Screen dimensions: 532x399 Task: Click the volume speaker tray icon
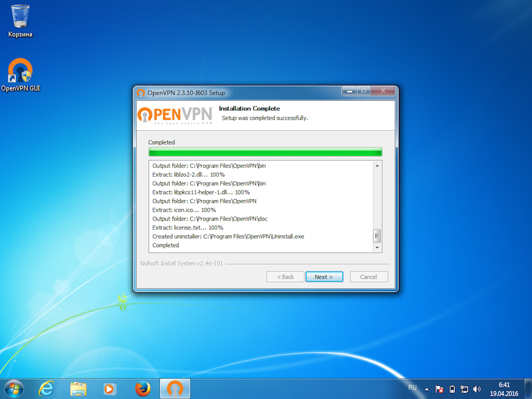pyautogui.click(x=477, y=389)
